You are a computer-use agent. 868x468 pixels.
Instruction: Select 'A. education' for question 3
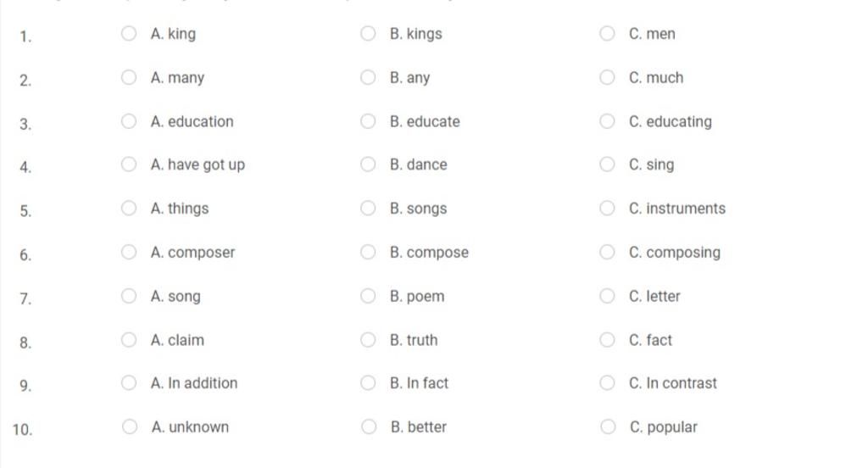[x=129, y=121]
